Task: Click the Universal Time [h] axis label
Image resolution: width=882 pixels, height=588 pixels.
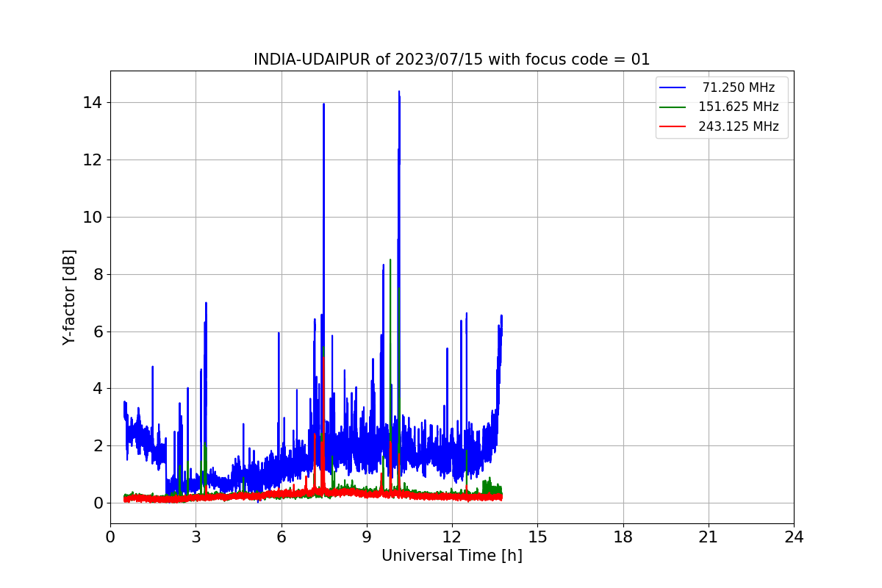Action: click(452, 556)
